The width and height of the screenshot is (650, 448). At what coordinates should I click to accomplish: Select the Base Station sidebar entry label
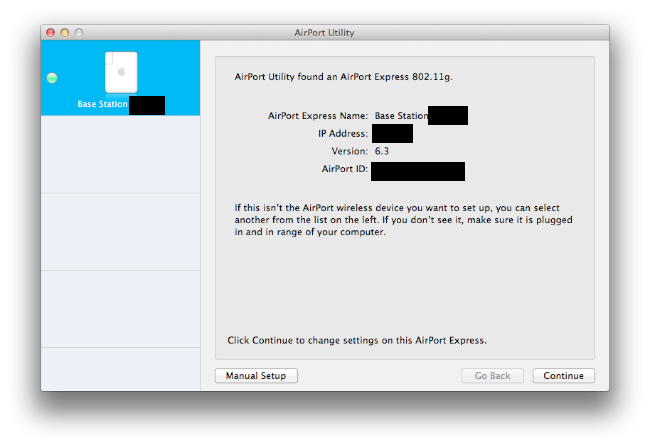click(x=102, y=104)
